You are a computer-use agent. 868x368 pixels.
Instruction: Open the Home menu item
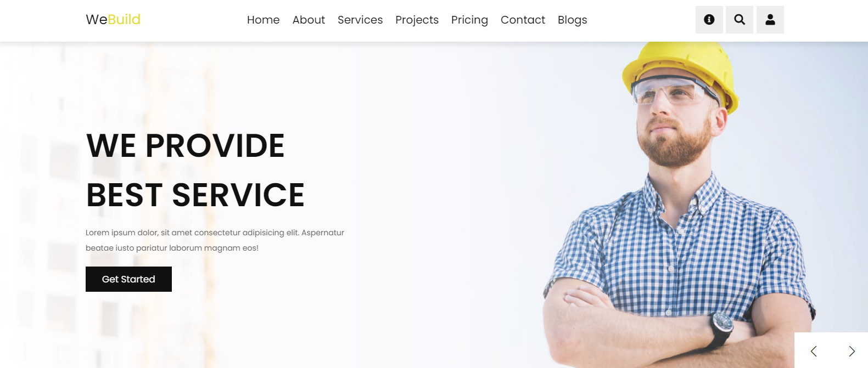263,20
